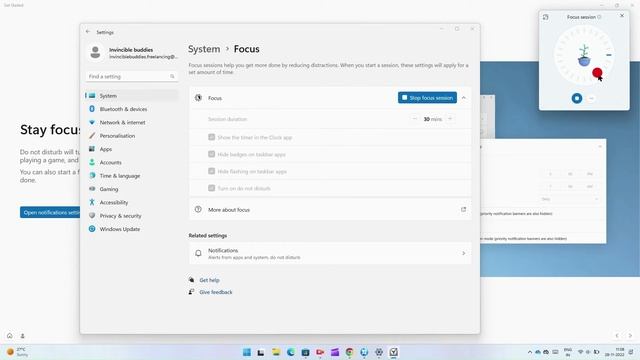Click the System breadcrumb in the header
This screenshot has width=640, height=360.
tap(204, 49)
